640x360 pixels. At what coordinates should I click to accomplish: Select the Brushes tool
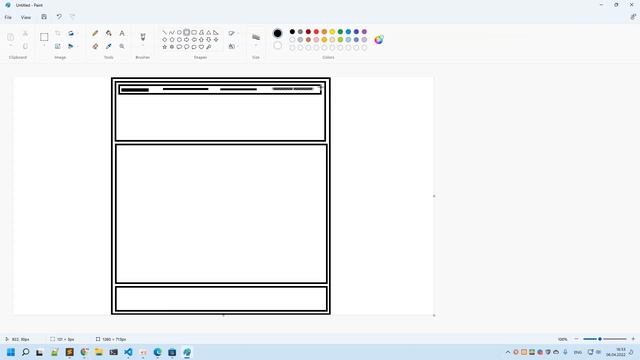[143, 37]
